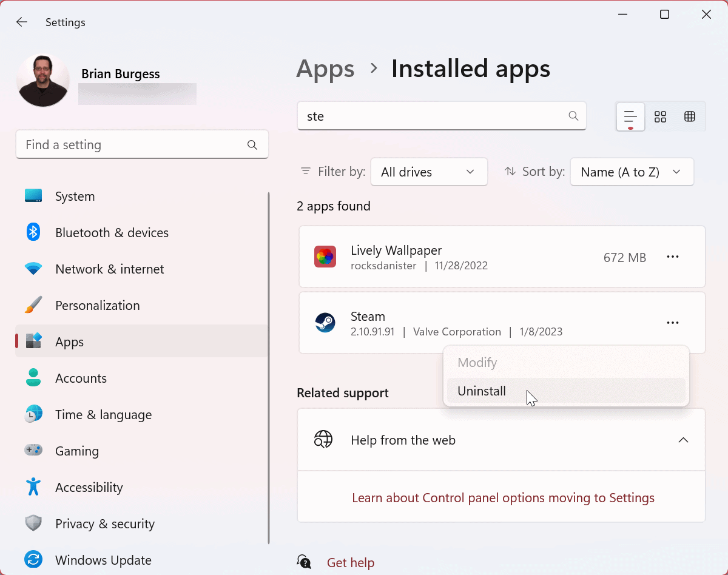The width and height of the screenshot is (728, 575).
Task: Click the Get help link
Action: [x=351, y=562]
